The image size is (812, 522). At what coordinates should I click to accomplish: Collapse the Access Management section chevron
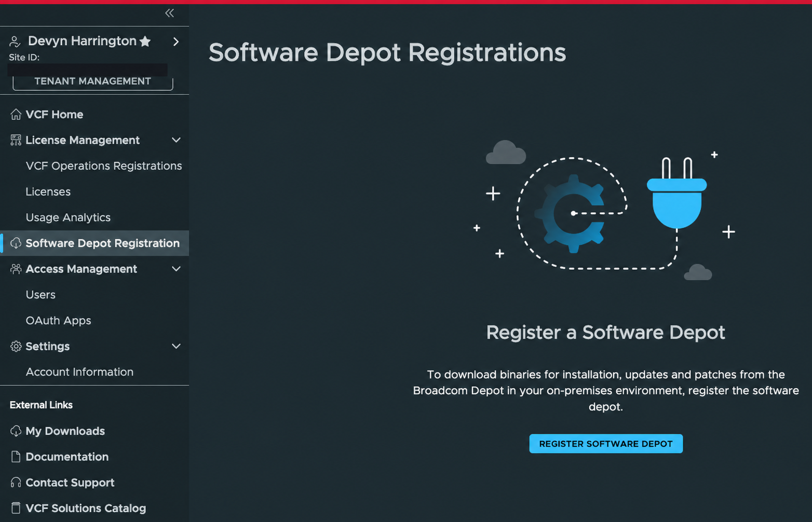pyautogui.click(x=176, y=269)
